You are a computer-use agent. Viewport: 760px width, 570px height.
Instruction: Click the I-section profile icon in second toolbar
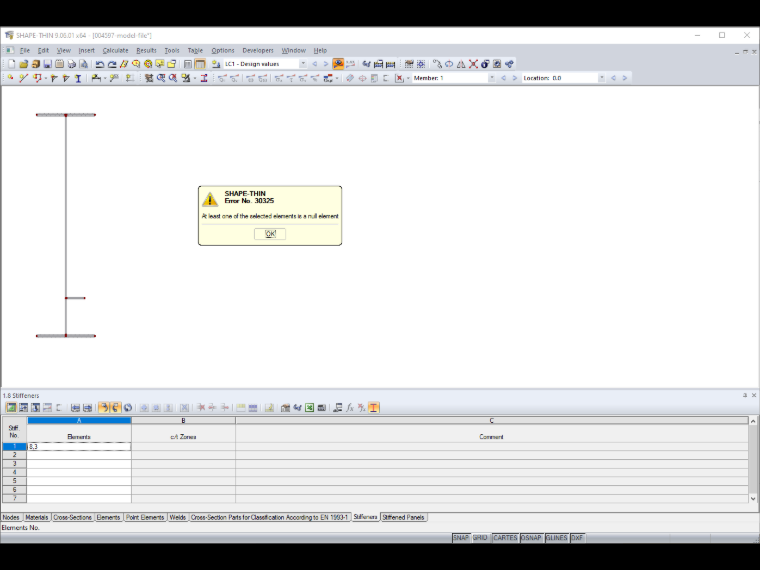(78, 78)
